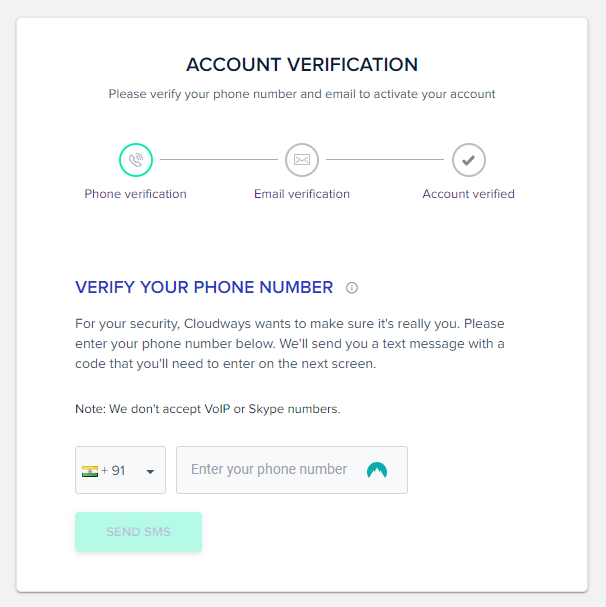Click progress line between phone and email steps
This screenshot has height=607, width=606.
219,159
